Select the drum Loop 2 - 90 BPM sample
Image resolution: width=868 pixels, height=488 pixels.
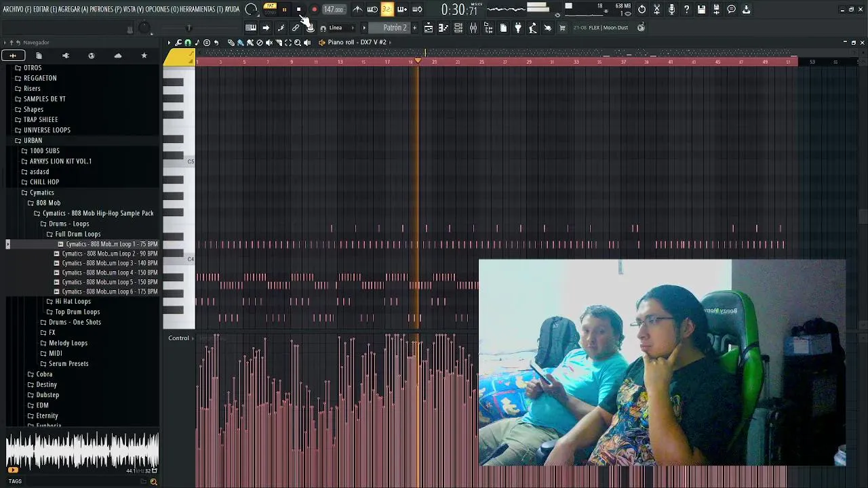(x=106, y=253)
